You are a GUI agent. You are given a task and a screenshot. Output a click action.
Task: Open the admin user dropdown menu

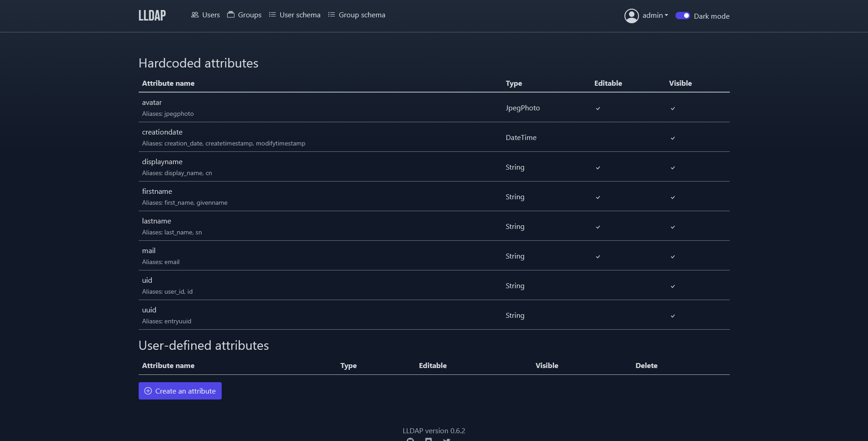[x=655, y=16]
